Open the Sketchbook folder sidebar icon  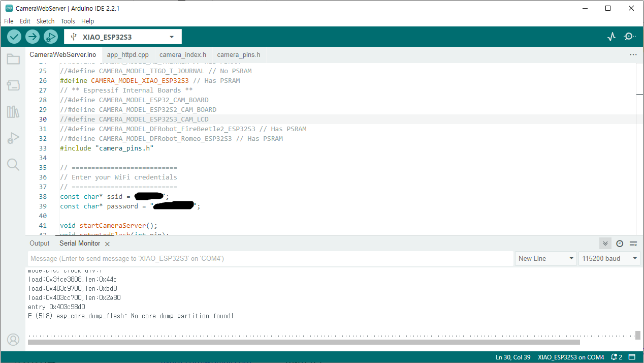coord(13,59)
